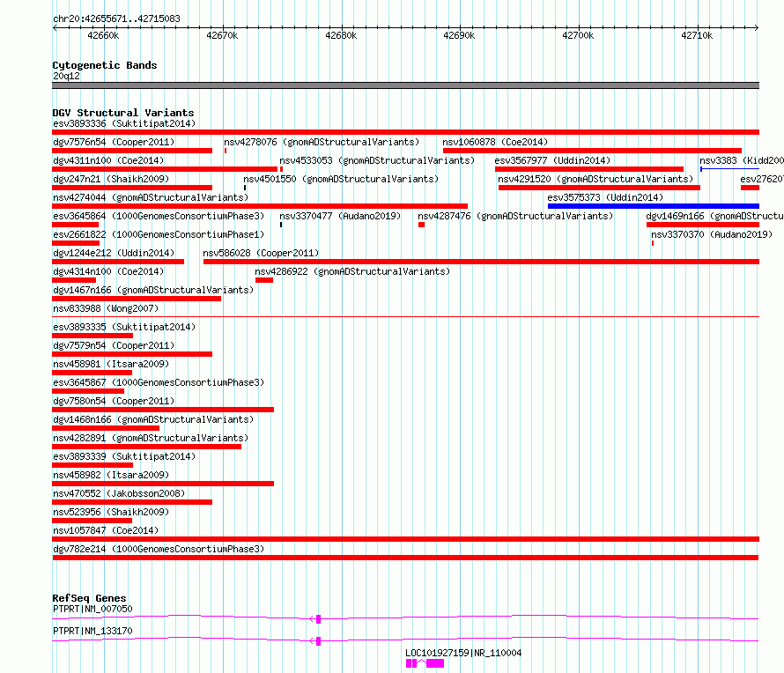Open nsv470552 (Jakobsson2008) label
This screenshot has width=784, height=673.
tap(119, 493)
